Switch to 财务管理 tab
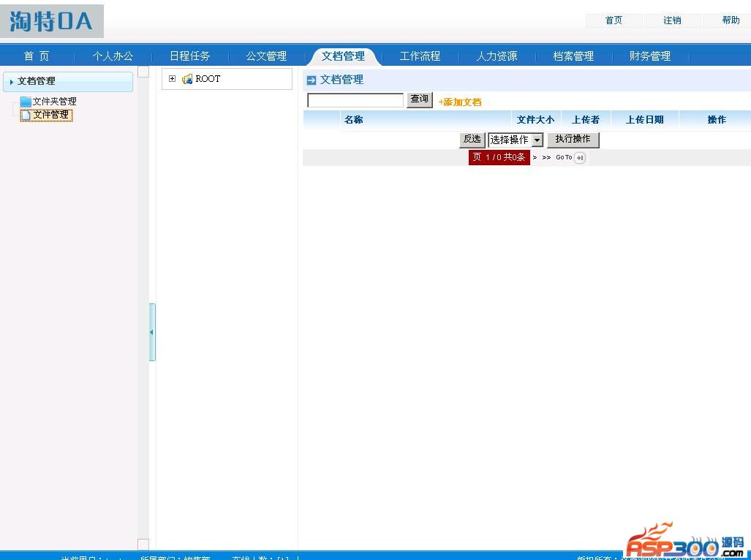This screenshot has height=560, width=751. pyautogui.click(x=650, y=56)
